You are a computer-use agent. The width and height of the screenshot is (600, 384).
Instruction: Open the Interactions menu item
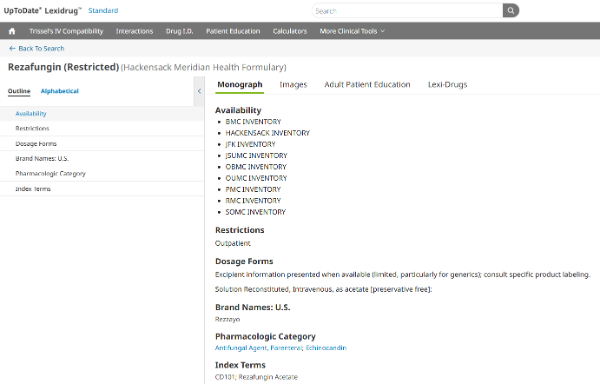click(x=134, y=31)
